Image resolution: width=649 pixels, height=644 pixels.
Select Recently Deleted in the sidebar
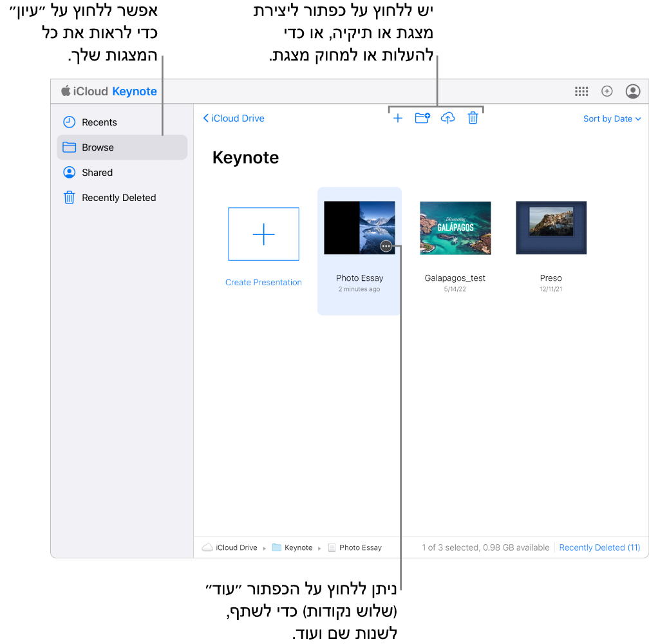(x=122, y=198)
